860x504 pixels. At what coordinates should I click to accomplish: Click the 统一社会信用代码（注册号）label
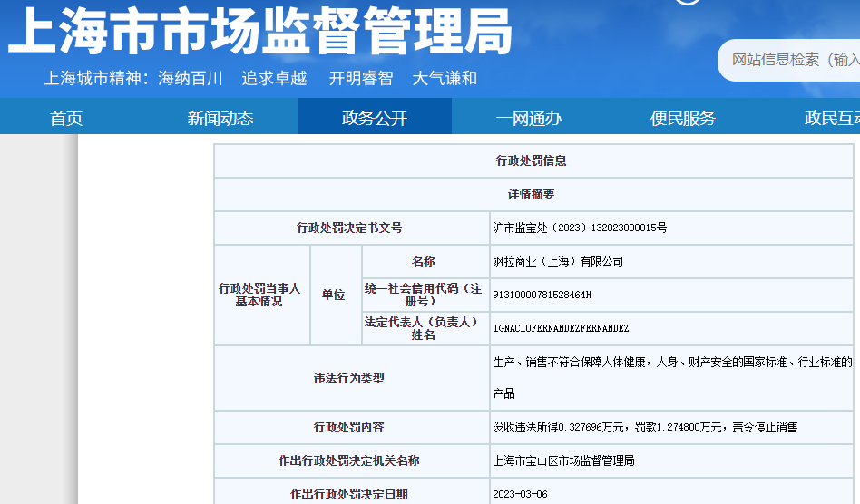[x=425, y=295]
